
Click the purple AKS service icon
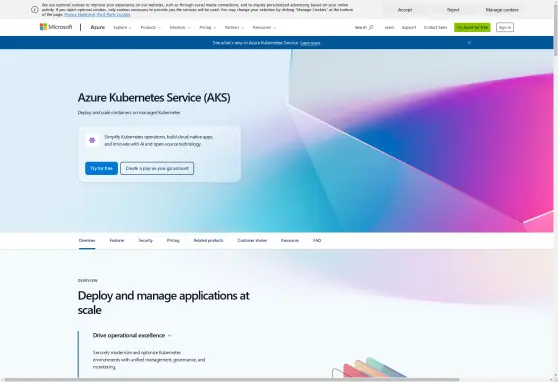pyautogui.click(x=92, y=140)
